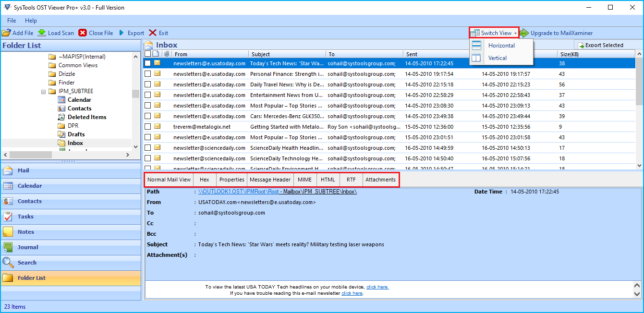Open the File menu
644x313 pixels.
[12, 21]
